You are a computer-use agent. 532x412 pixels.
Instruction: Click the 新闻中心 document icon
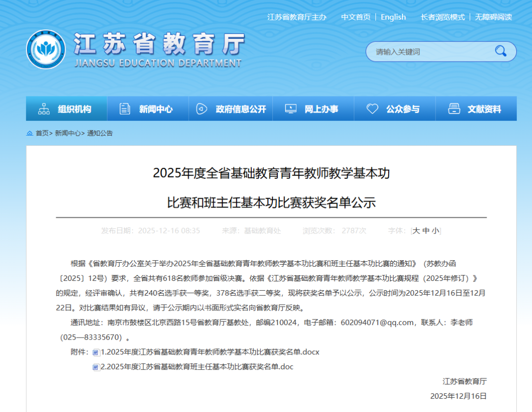[125, 109]
